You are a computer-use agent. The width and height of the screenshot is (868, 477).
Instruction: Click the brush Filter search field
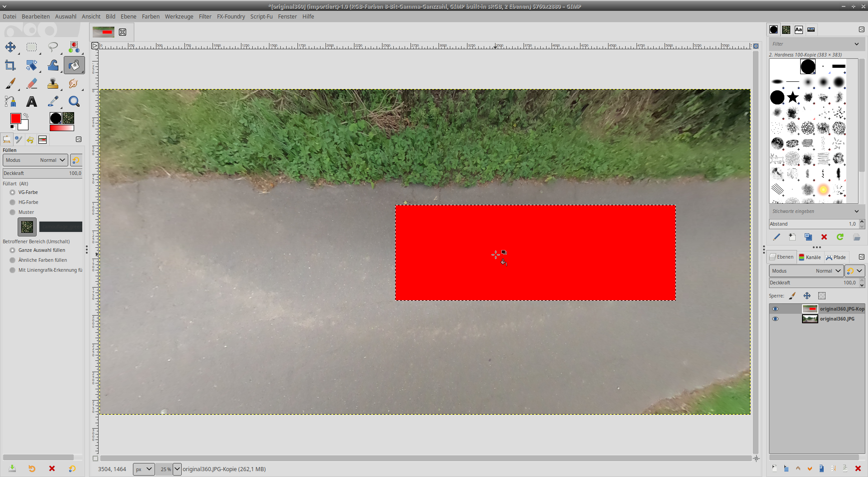pyautogui.click(x=811, y=44)
